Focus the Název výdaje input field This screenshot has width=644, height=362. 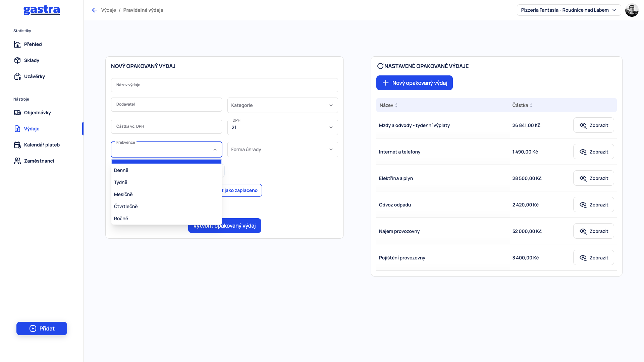click(x=224, y=85)
